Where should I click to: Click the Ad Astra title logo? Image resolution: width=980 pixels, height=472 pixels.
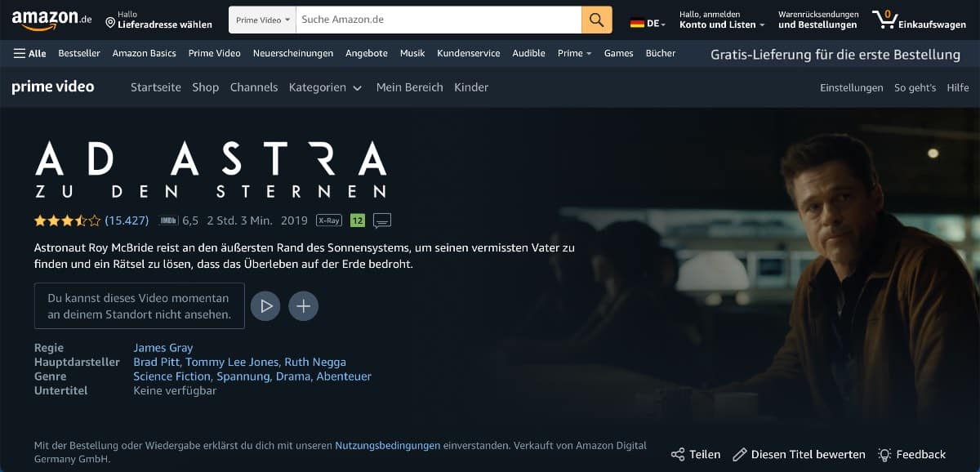(211, 170)
